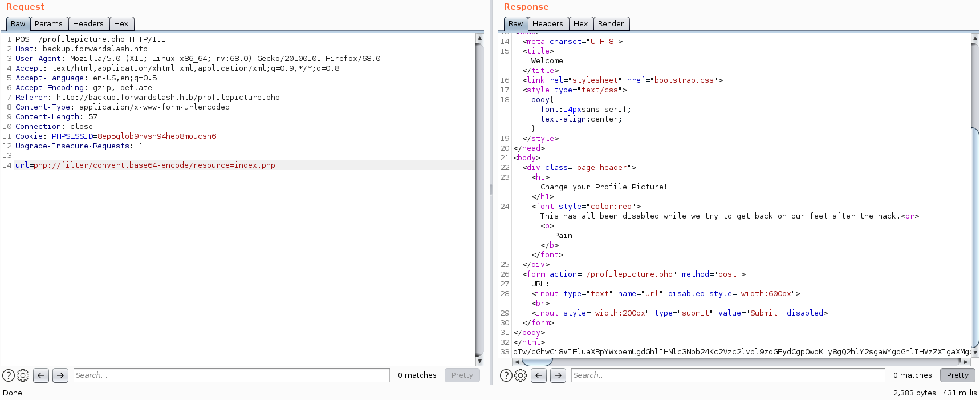Click Response vertical scrollbar thumb
Screen dimensions: 980x400
click(x=975, y=237)
